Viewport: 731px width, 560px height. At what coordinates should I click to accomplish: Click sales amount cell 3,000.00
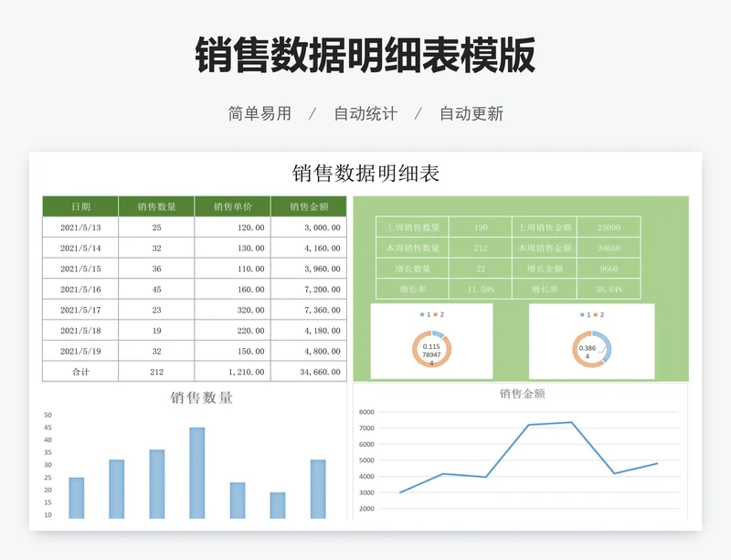pos(309,227)
